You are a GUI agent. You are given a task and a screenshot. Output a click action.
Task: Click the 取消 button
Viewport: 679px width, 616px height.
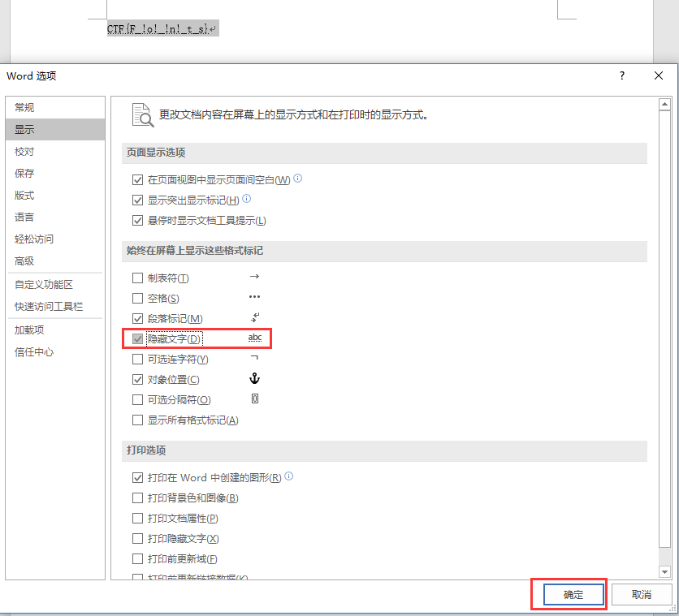point(641,595)
